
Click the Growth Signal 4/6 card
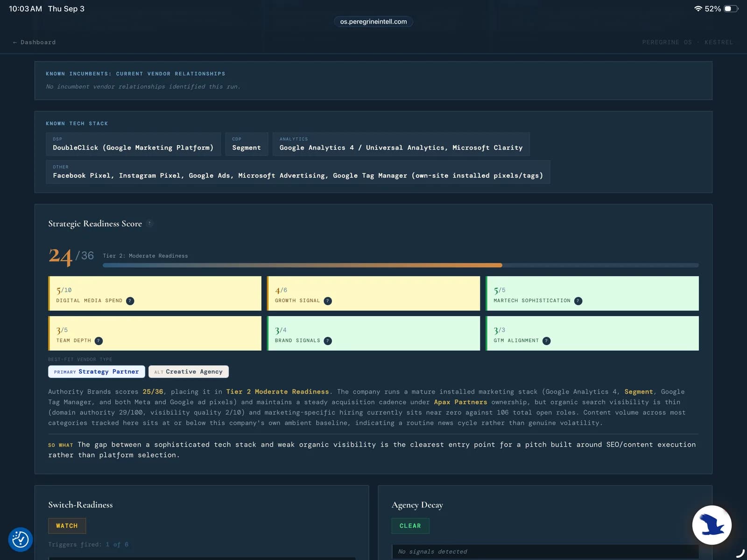click(373, 293)
